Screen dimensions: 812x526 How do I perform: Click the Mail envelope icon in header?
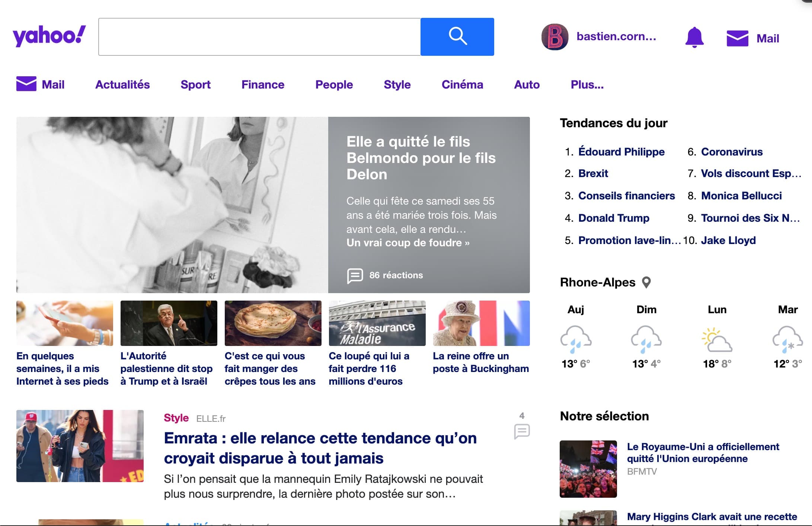737,38
